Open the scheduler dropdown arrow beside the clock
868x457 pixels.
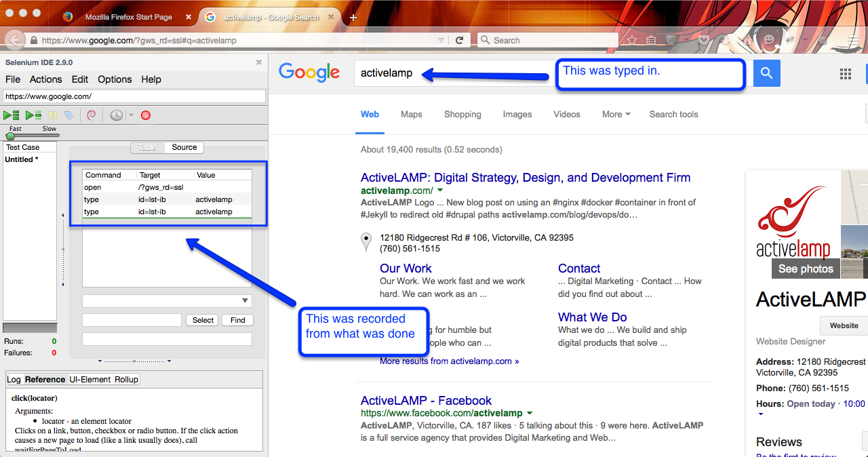pos(131,116)
